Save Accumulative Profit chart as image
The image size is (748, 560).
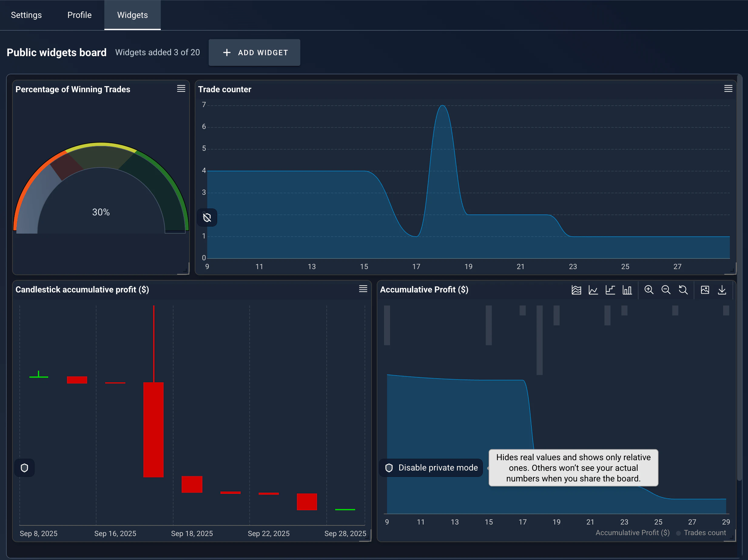(x=705, y=290)
